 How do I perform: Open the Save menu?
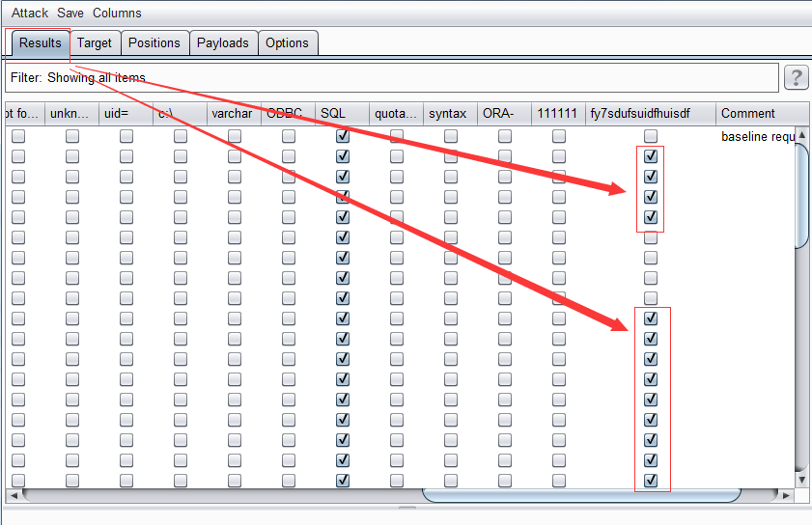point(70,13)
